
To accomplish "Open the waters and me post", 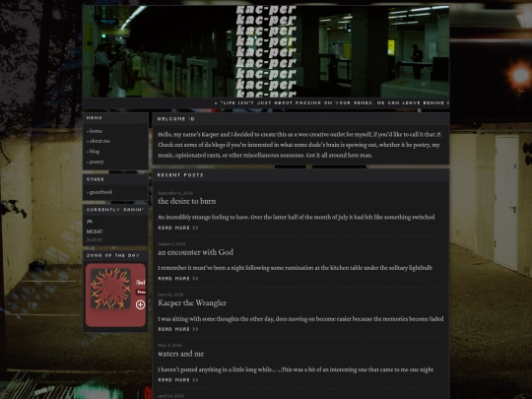I will (x=181, y=354).
